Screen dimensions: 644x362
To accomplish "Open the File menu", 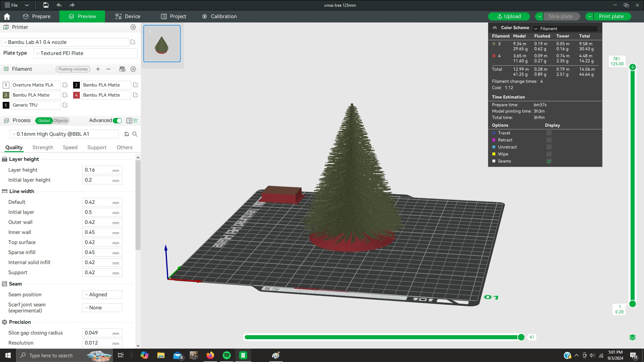I will click(x=12, y=5).
